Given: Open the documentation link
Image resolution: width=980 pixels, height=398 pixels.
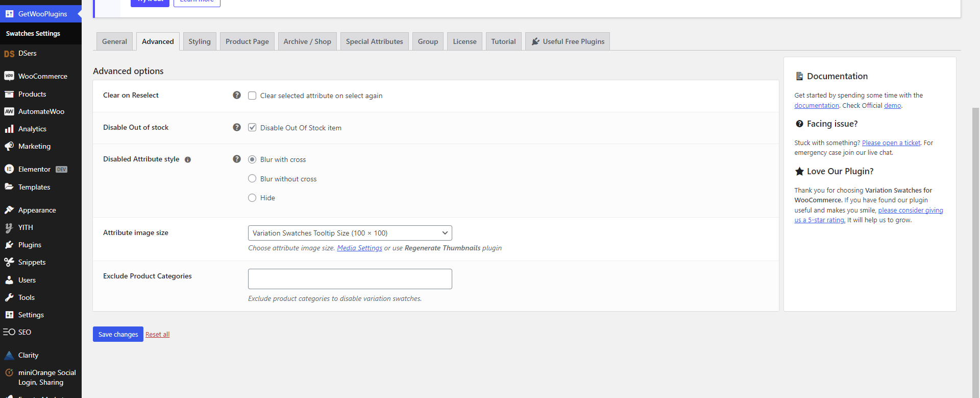Looking at the screenshot, I should point(817,105).
